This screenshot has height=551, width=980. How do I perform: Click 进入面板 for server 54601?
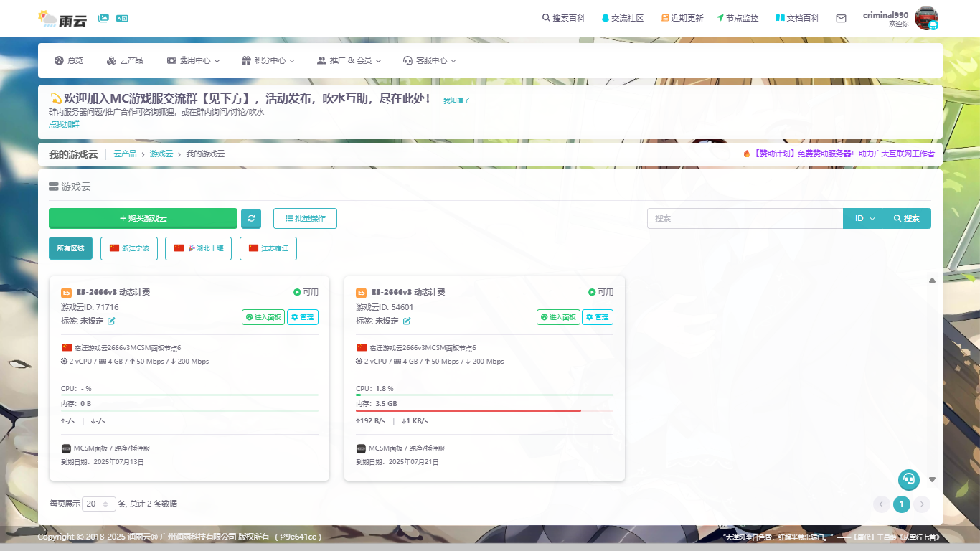point(557,317)
